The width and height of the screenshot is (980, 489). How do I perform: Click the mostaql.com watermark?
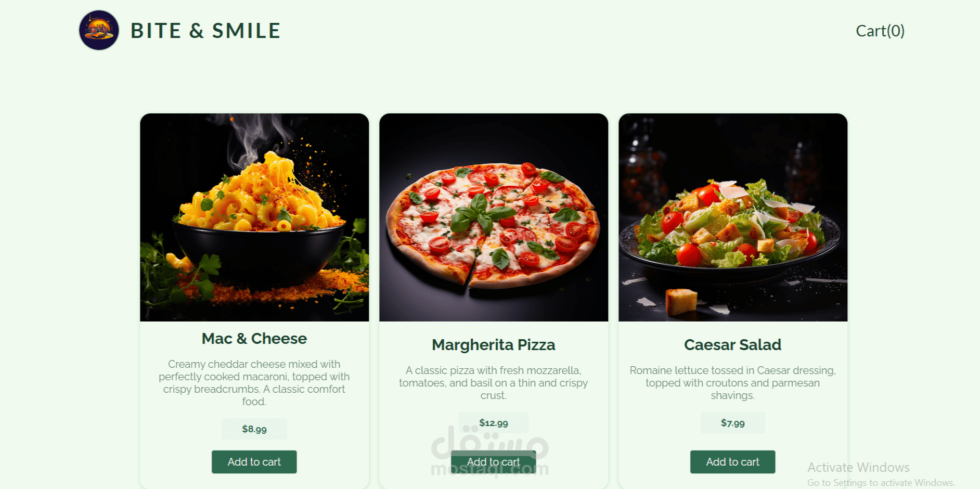coord(490,451)
